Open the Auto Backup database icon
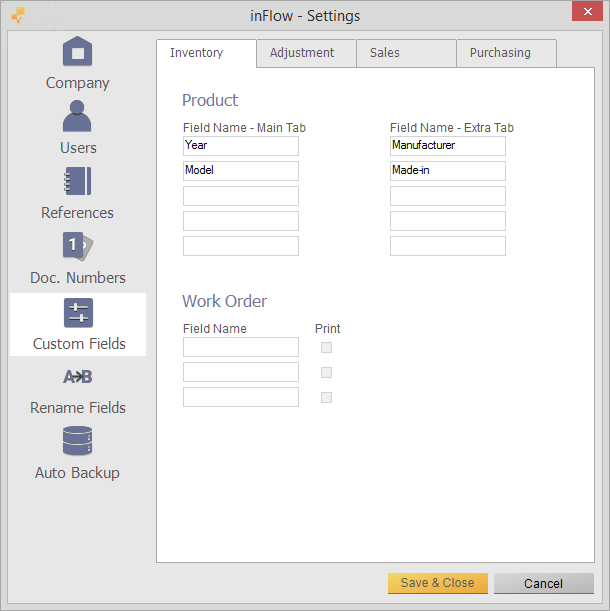Image resolution: width=610 pixels, height=611 pixels. pyautogui.click(x=78, y=441)
